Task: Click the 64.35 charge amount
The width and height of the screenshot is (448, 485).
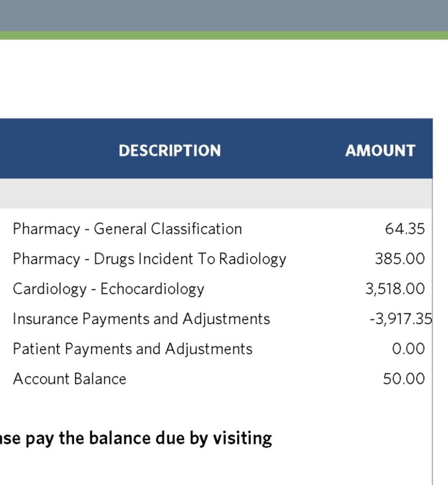Action: click(405, 229)
